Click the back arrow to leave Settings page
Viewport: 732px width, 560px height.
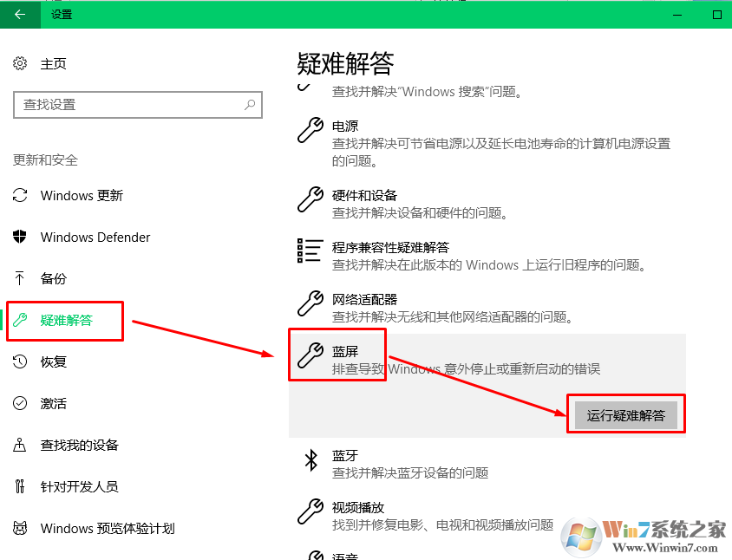pyautogui.click(x=19, y=15)
